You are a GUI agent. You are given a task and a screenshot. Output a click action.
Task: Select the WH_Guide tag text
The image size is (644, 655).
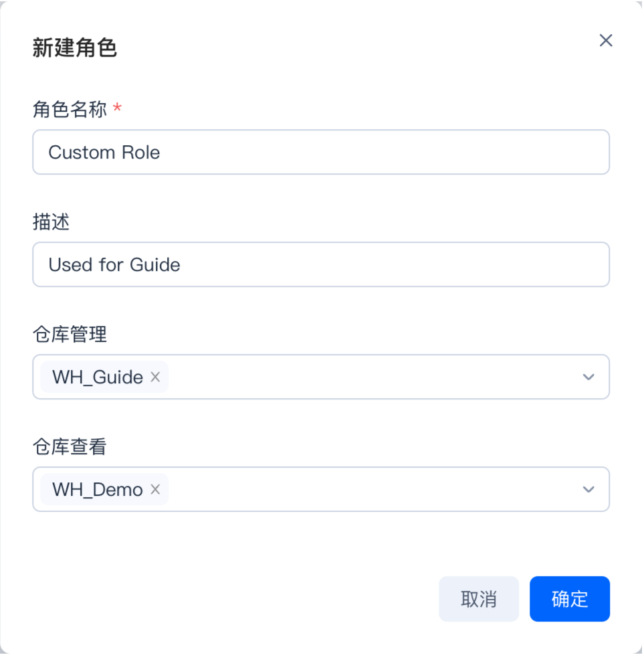pyautogui.click(x=98, y=377)
